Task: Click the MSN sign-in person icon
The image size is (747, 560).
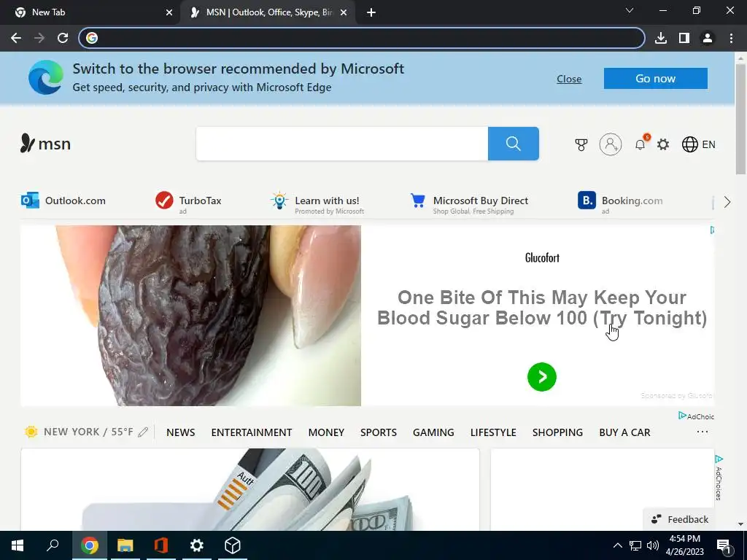Action: 611,144
